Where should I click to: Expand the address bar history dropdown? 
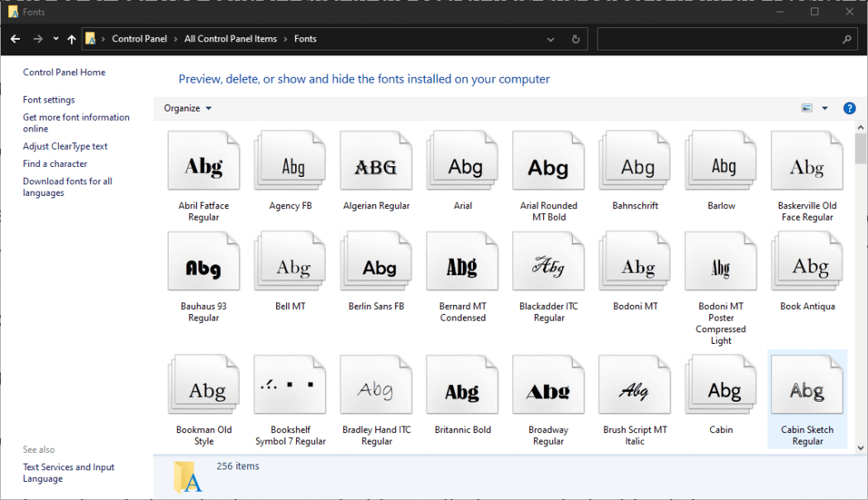tap(550, 38)
